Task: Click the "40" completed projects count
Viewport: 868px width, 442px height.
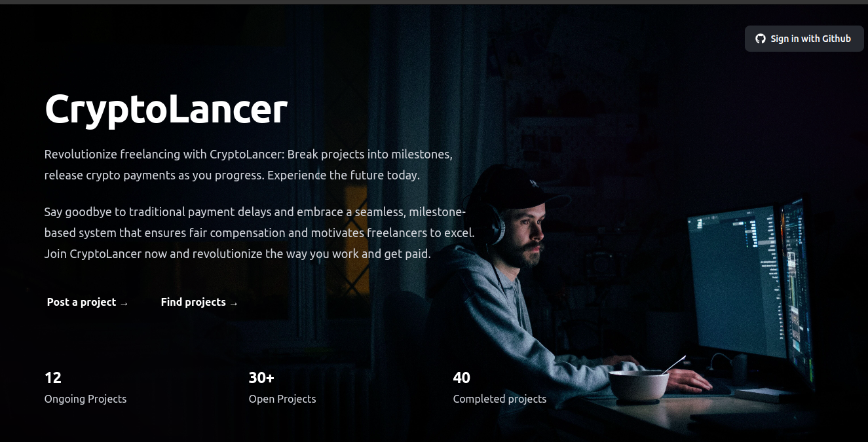Action: point(462,378)
